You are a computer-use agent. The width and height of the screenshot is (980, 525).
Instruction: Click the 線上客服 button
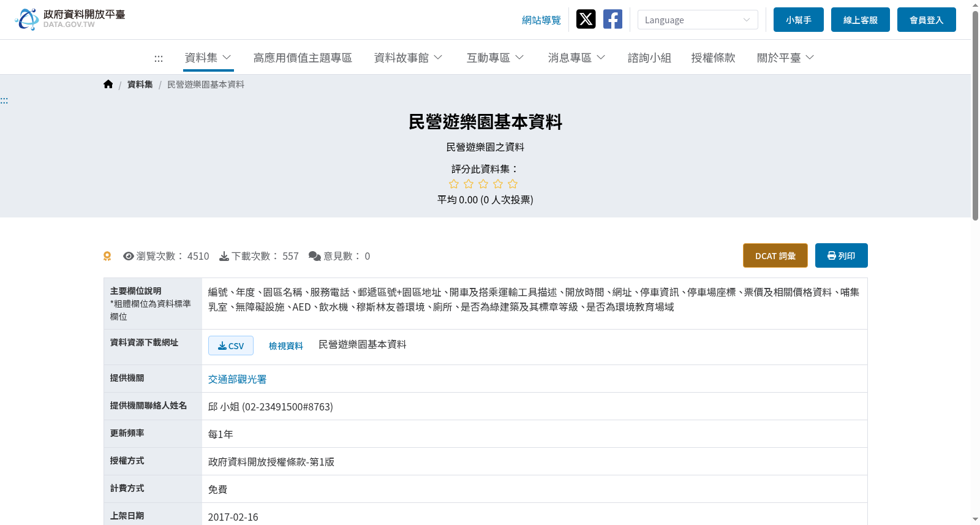pos(861,20)
